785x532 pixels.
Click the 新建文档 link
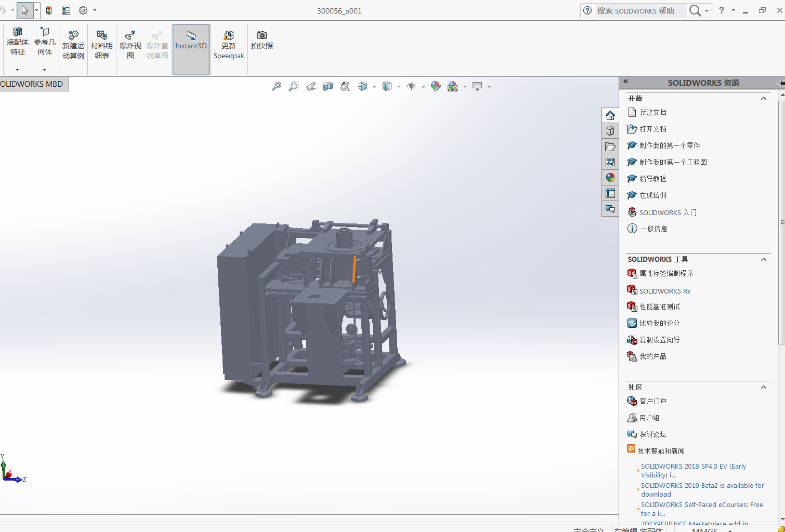[652, 112]
